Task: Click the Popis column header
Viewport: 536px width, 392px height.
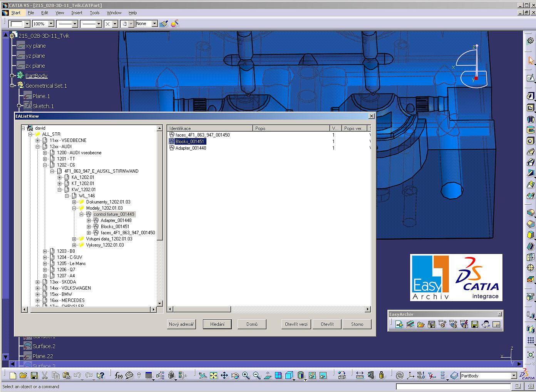Action: point(291,128)
